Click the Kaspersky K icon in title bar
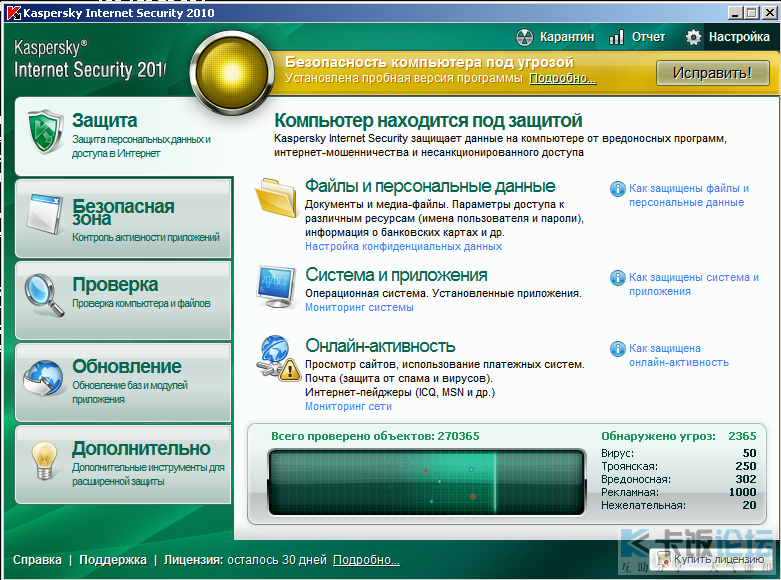781x580 pixels. [x=13, y=13]
